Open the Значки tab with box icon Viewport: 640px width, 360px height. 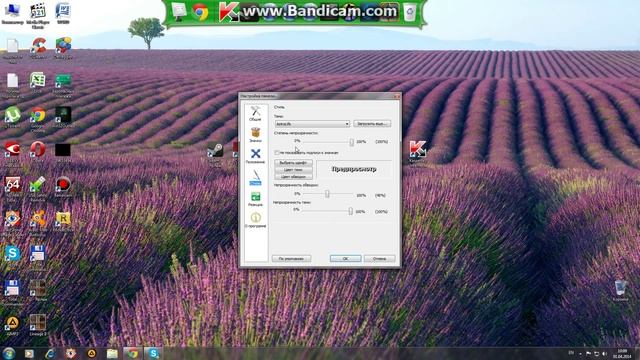tap(256, 135)
